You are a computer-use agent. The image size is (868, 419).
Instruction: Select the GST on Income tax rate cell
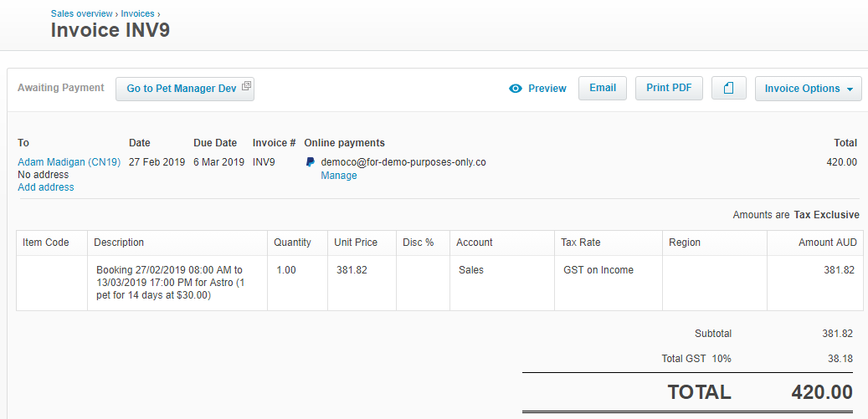598,270
